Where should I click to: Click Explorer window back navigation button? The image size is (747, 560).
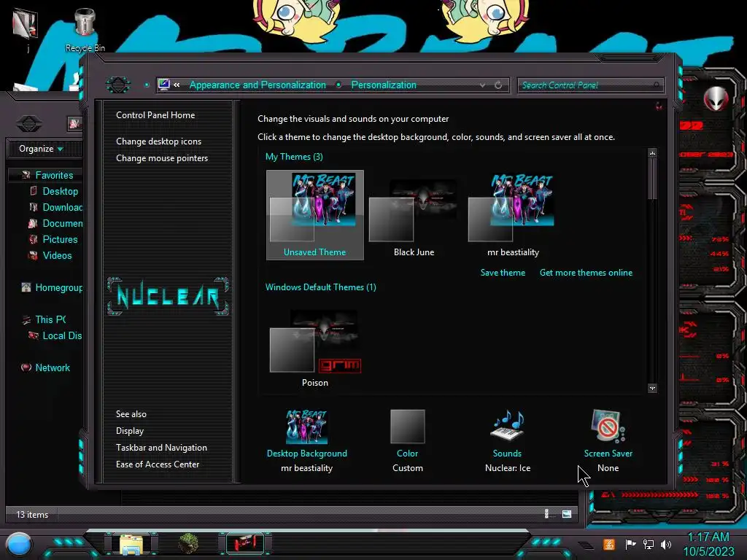29,124
